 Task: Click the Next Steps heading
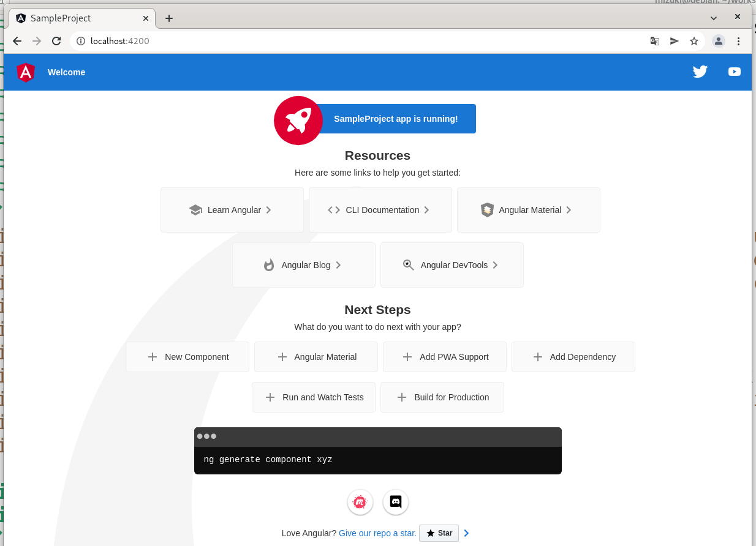(x=377, y=310)
